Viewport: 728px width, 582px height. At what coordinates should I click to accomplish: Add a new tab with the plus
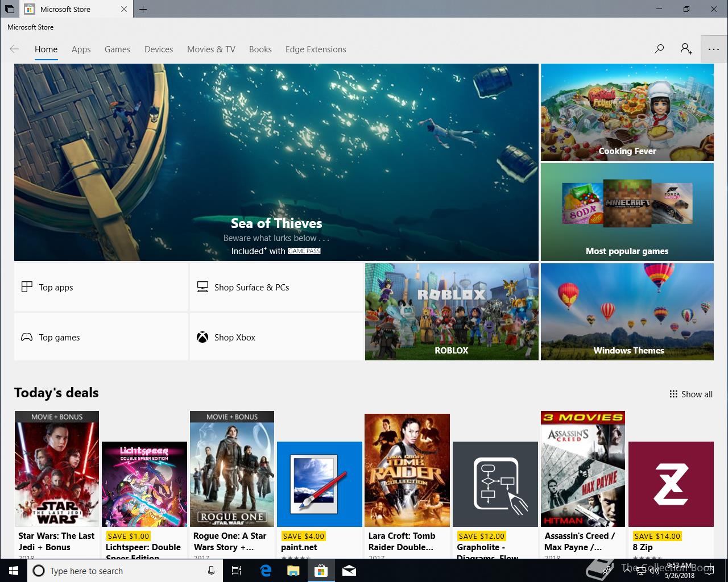(x=143, y=9)
